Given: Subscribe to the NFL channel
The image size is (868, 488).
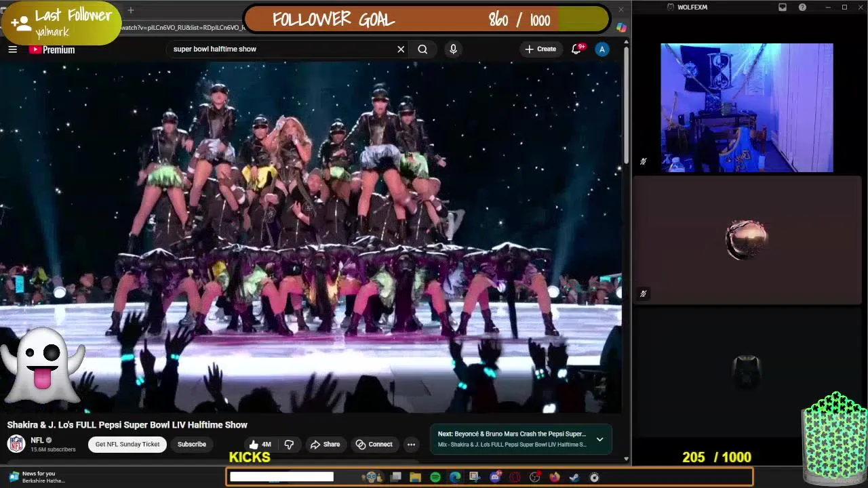Looking at the screenshot, I should tap(192, 445).
